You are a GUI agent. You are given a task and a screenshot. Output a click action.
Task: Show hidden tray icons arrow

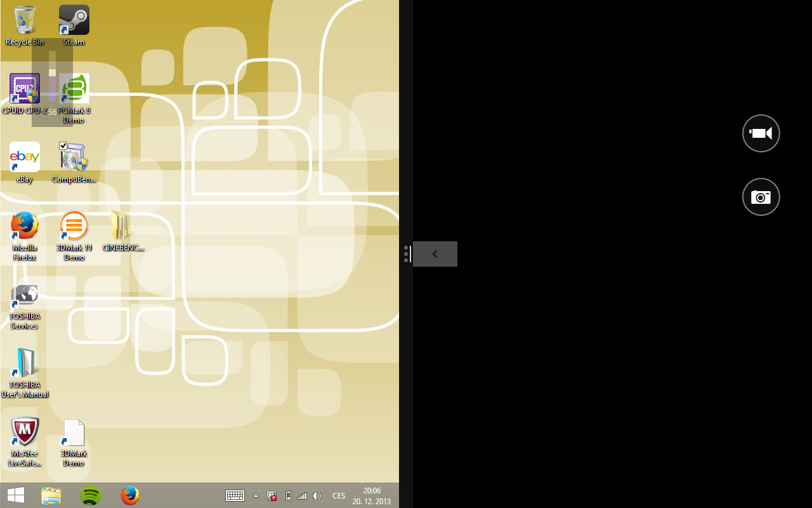[x=256, y=496]
